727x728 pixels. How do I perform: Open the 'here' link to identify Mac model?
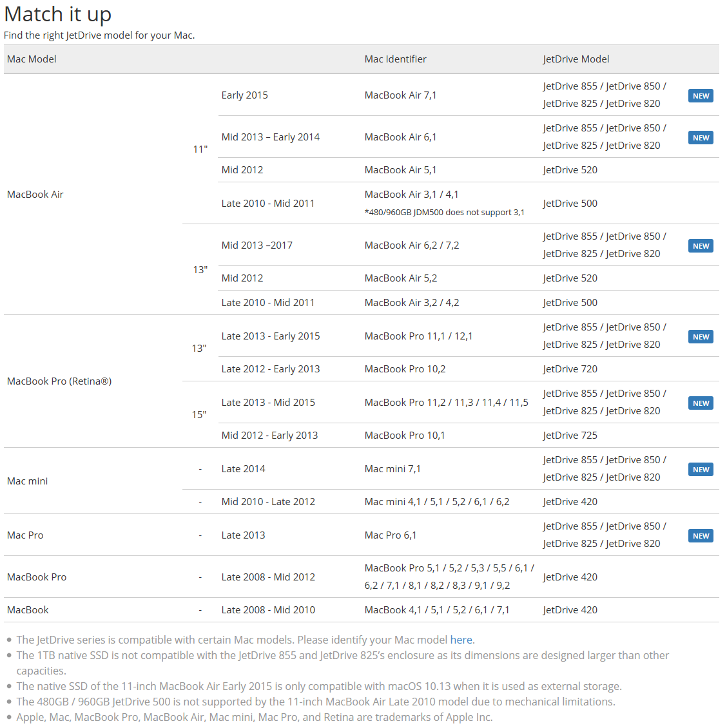(x=461, y=640)
